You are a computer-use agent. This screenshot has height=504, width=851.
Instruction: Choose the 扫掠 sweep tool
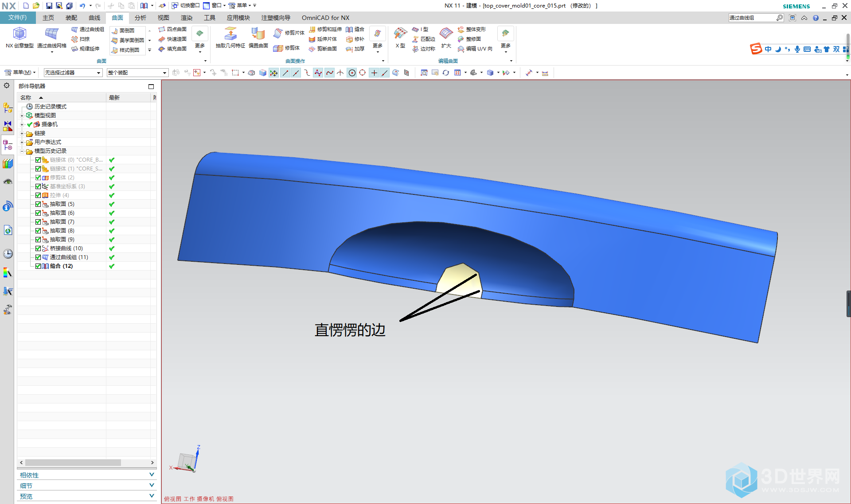coord(80,39)
